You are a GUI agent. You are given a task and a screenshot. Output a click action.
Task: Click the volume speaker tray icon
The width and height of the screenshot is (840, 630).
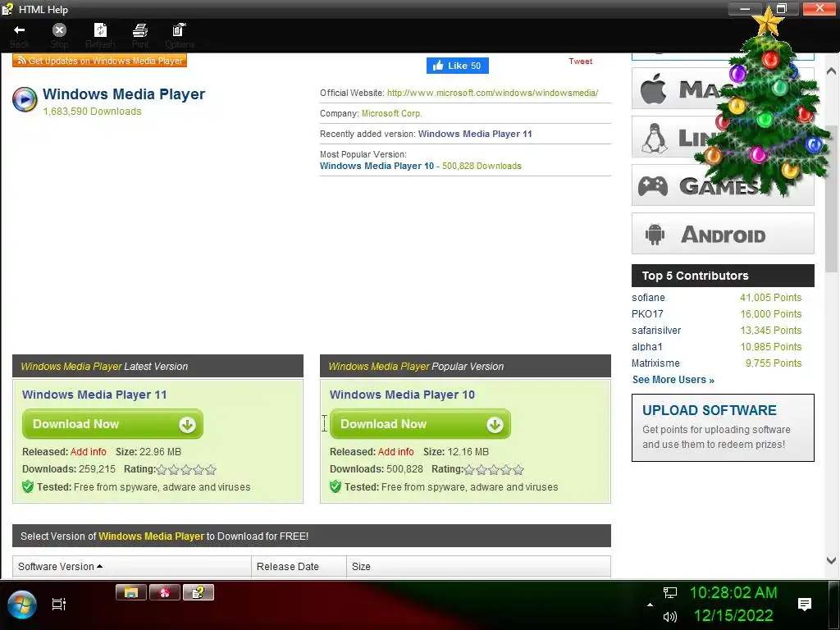(669, 617)
